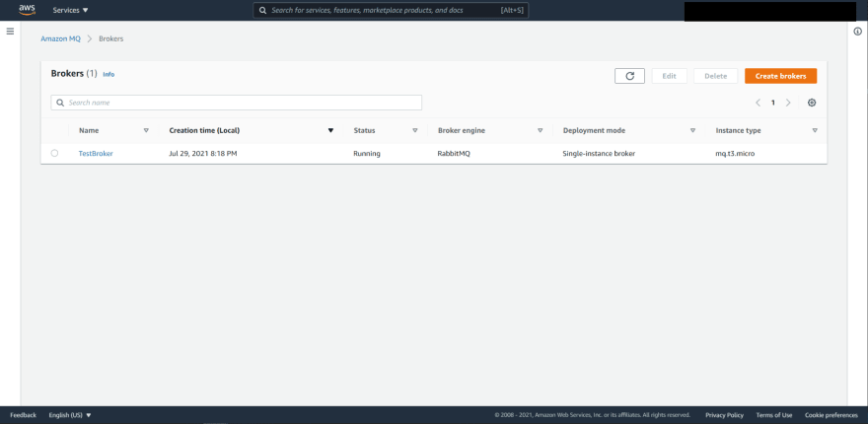The image size is (868, 424).
Task: Open the AWS home logo
Action: coord(27,10)
